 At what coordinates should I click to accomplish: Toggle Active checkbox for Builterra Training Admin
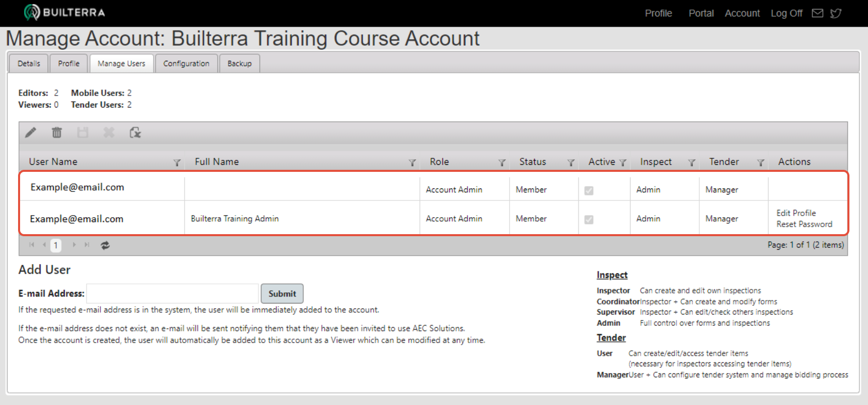tap(589, 220)
